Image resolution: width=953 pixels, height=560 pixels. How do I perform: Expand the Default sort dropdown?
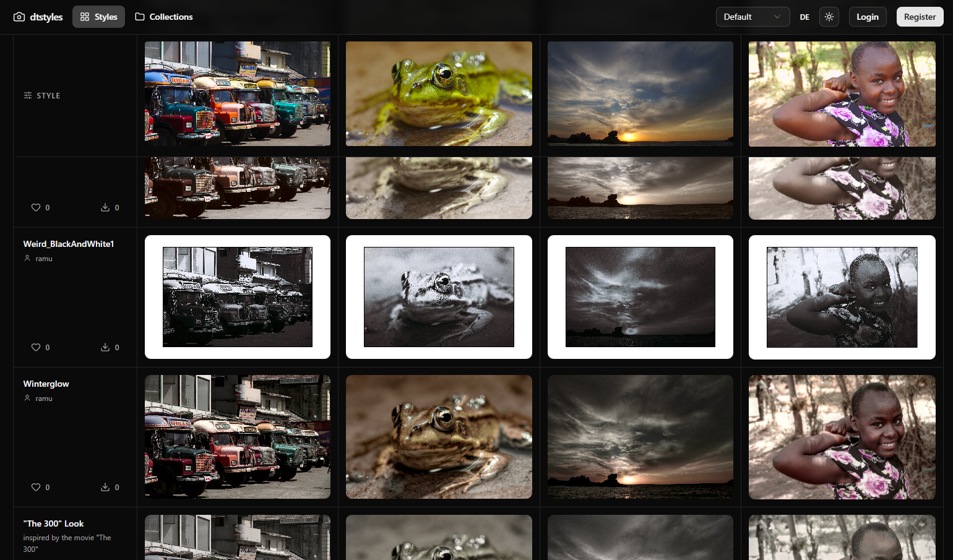point(752,17)
